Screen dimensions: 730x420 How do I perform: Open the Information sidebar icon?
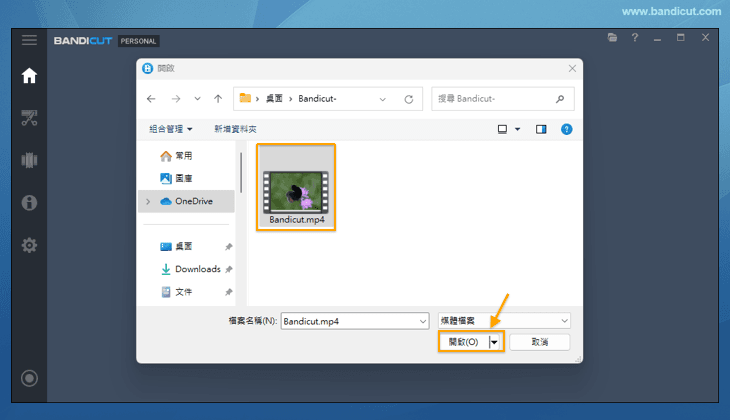click(29, 203)
